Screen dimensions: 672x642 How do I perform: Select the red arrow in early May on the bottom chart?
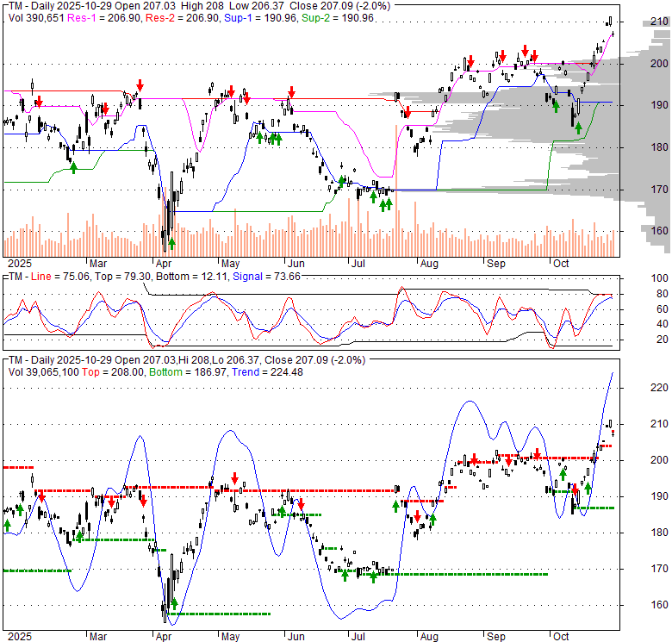click(234, 477)
